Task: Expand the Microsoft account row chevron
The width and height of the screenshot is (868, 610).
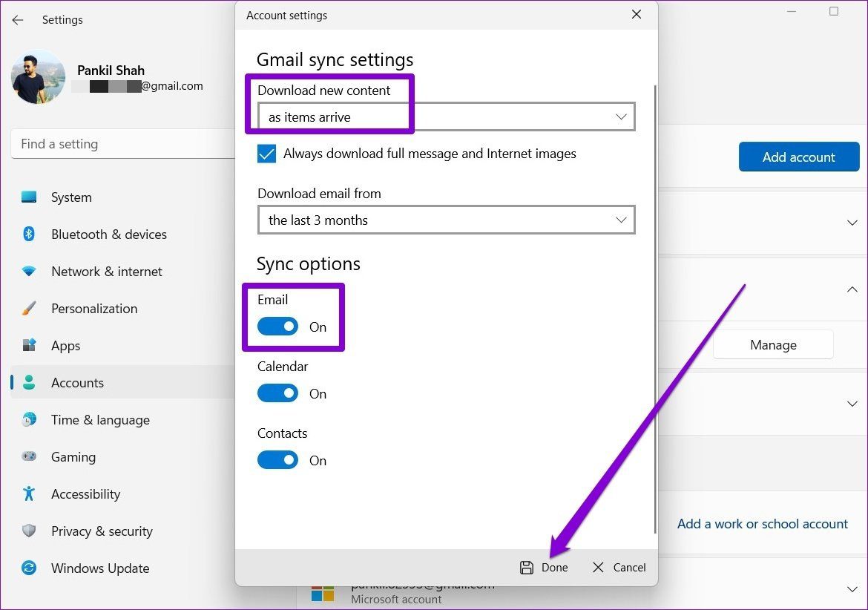Action: click(852, 589)
